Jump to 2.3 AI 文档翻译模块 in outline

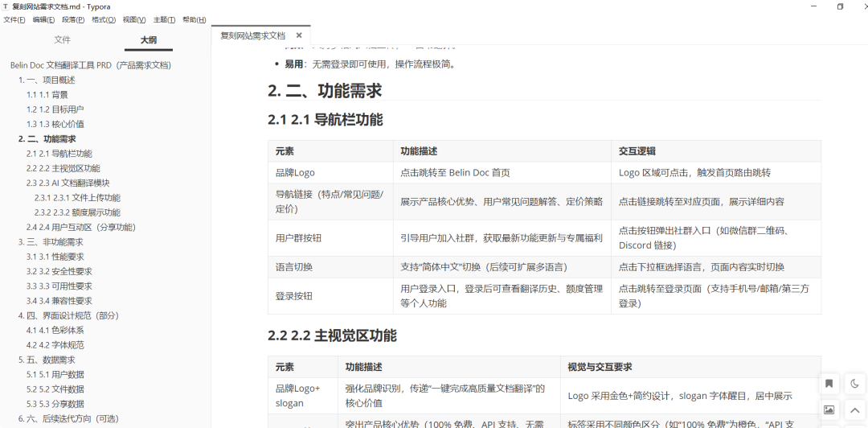click(68, 183)
